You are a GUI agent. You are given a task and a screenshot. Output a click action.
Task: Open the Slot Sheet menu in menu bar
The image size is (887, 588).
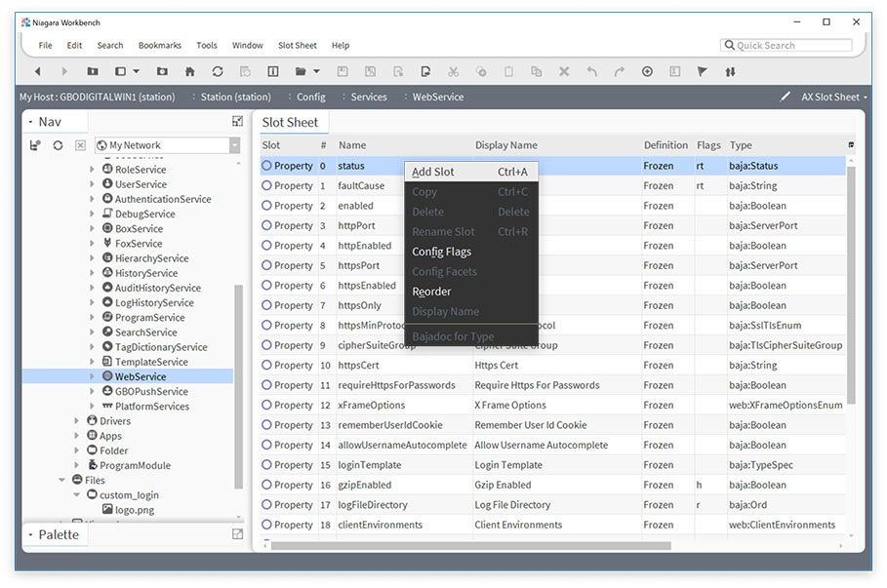coord(297,45)
